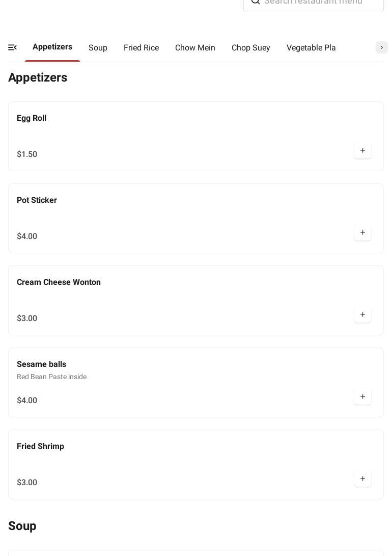Switch to the Fried Rice tab
392x556 pixels.
141,48
